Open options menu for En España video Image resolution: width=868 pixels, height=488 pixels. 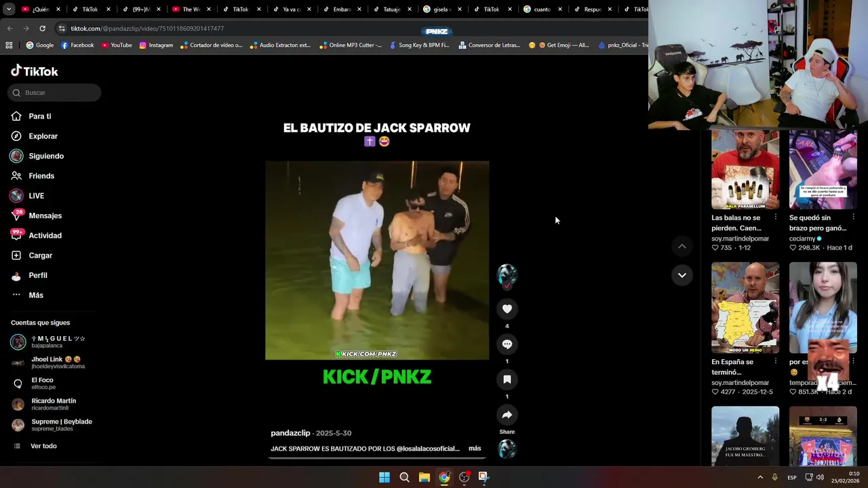[x=775, y=362]
